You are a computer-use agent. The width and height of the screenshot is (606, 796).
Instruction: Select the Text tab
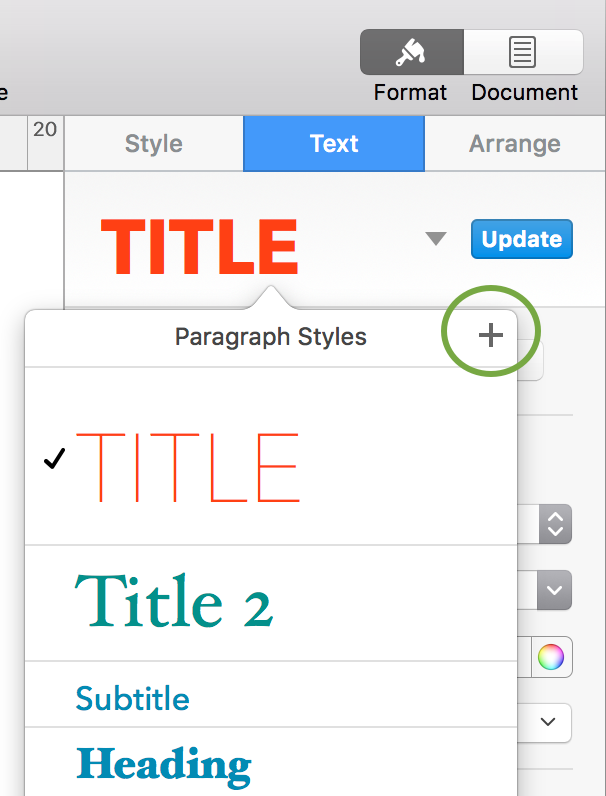coord(334,144)
